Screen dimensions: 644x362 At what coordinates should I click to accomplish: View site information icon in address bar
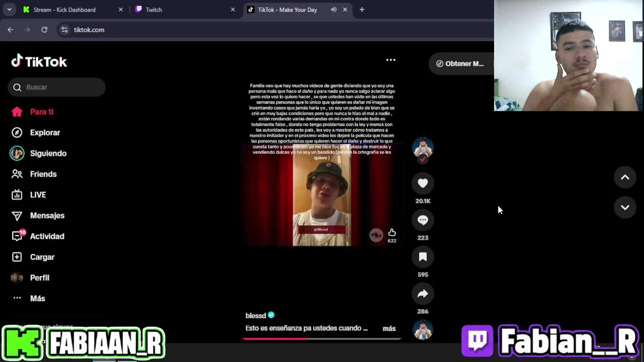(64, 30)
